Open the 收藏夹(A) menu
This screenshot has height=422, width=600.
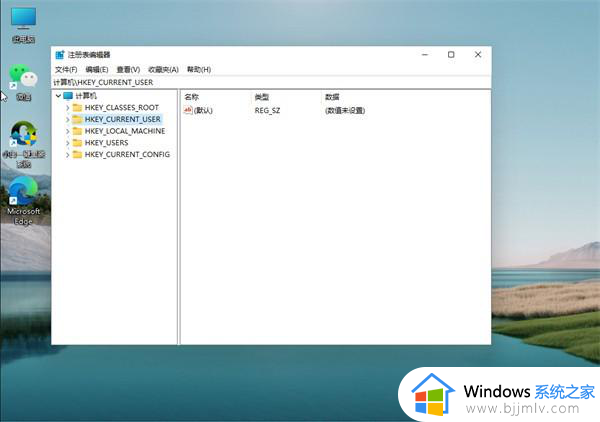pyautogui.click(x=163, y=70)
